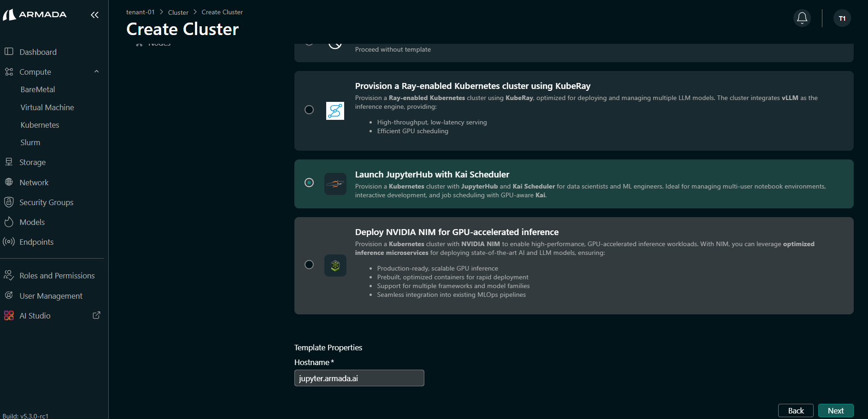
Task: Collapse the sidebar with double-chevron icon
Action: pos(94,15)
